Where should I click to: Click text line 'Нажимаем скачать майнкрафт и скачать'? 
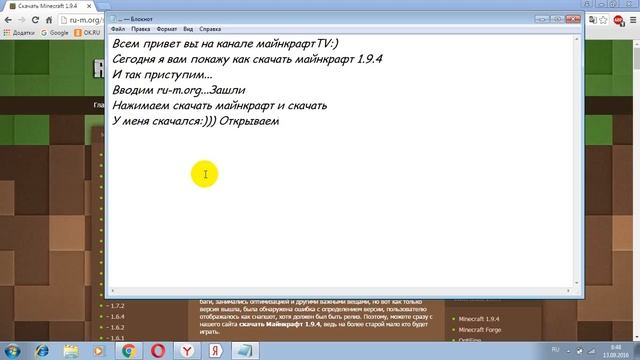220,106
